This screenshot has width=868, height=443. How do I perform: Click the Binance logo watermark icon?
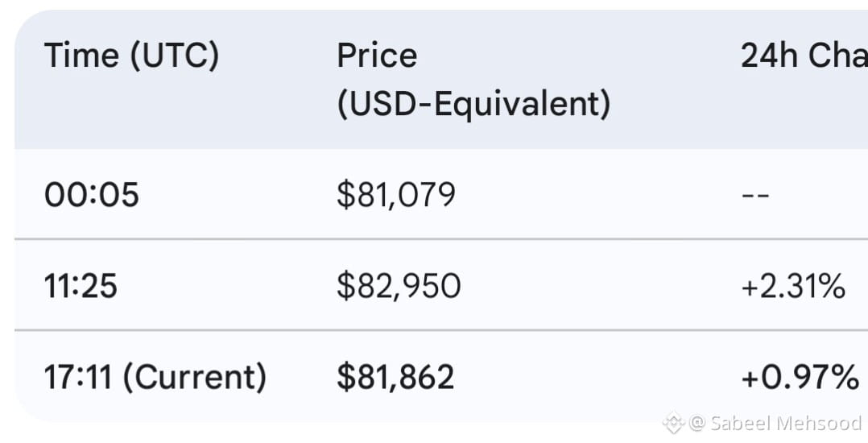674,423
